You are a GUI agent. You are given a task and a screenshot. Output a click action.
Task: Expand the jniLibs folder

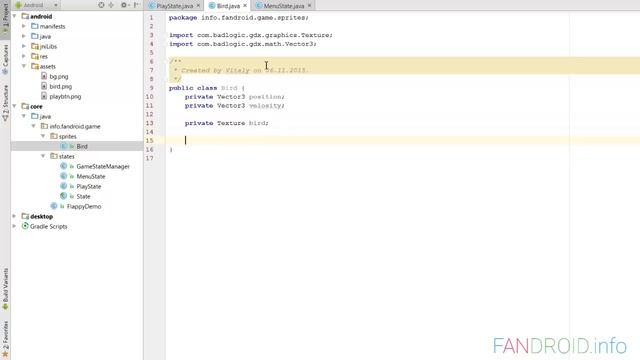(24, 46)
